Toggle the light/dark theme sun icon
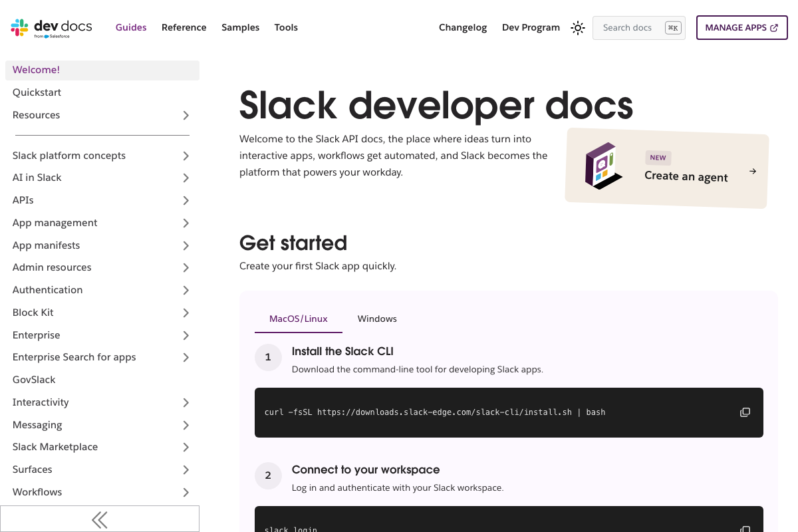 point(578,28)
